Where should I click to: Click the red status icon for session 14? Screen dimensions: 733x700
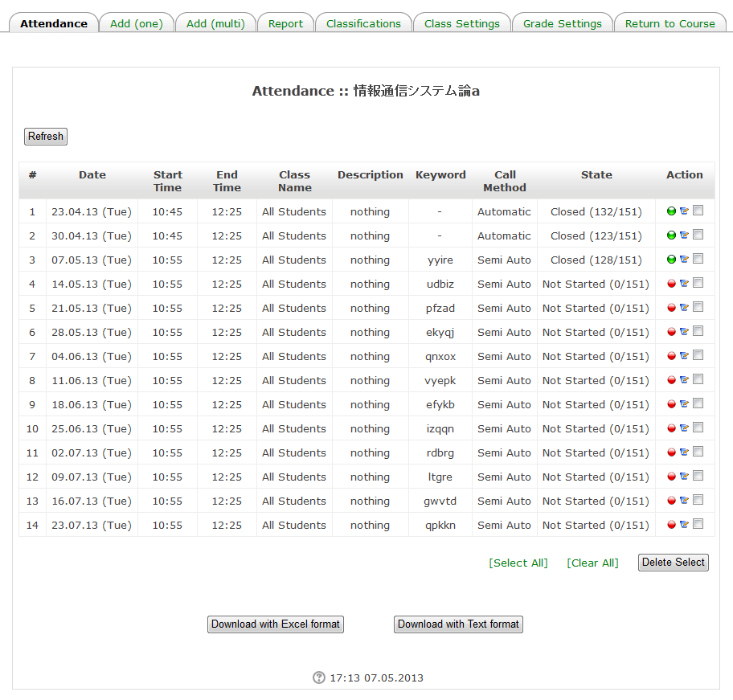point(671,525)
